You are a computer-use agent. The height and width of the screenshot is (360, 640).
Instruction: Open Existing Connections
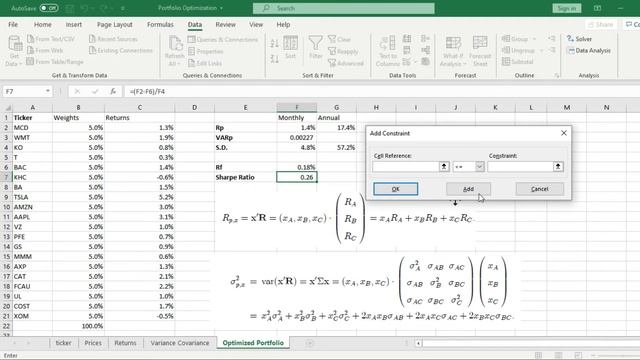point(121,51)
